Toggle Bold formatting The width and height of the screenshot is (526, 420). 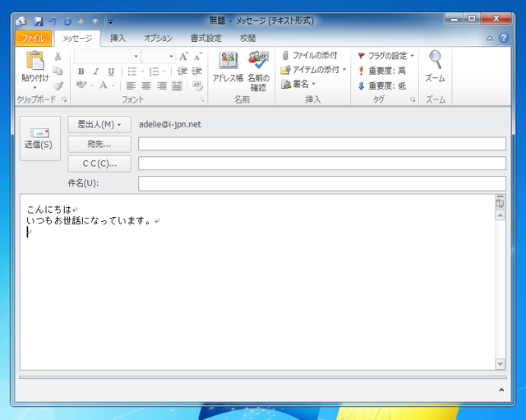[x=81, y=72]
